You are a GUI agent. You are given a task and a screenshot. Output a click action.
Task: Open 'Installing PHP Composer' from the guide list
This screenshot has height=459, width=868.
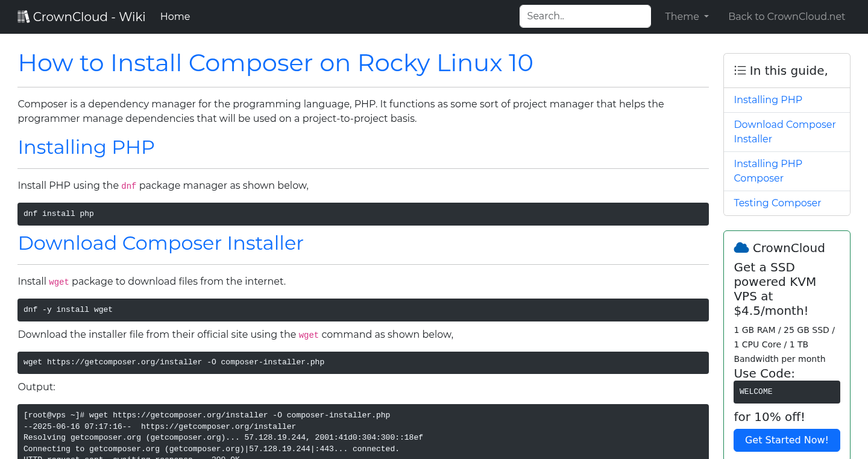tap(768, 171)
